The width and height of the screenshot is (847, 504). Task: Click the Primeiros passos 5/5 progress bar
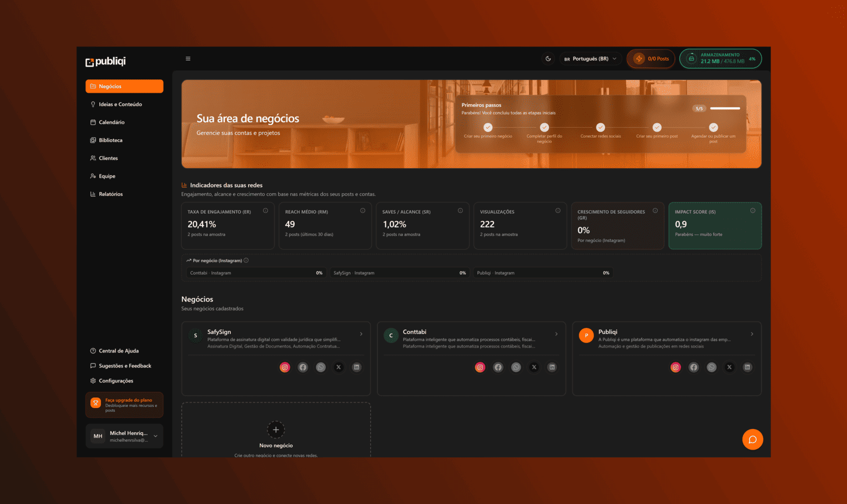[x=725, y=108]
